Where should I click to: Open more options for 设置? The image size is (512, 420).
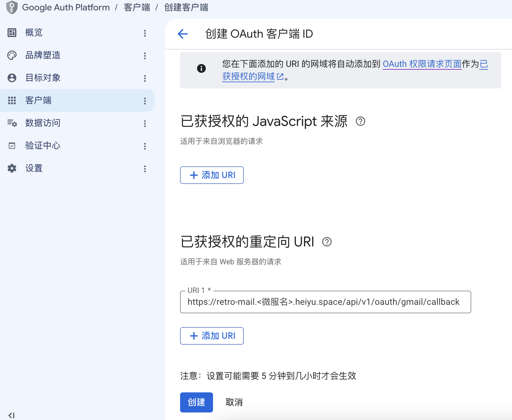[145, 169]
